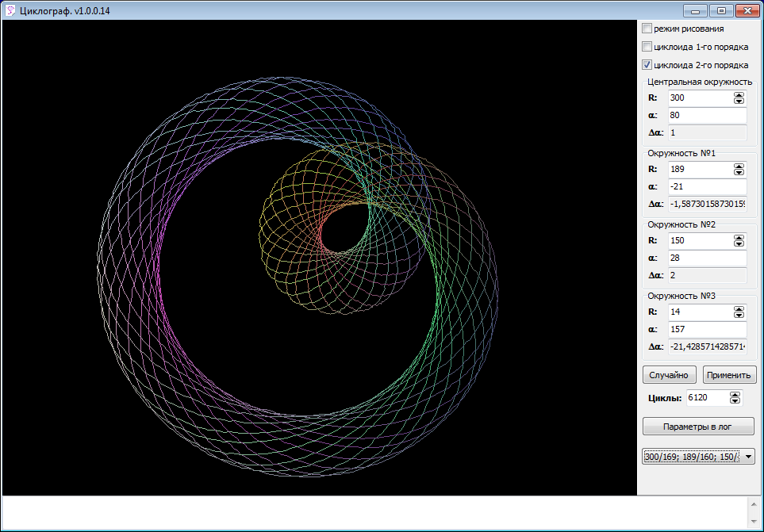Enable the 'режим рисования' checkbox
Viewport: 764px width, 532px height.
[x=647, y=29]
